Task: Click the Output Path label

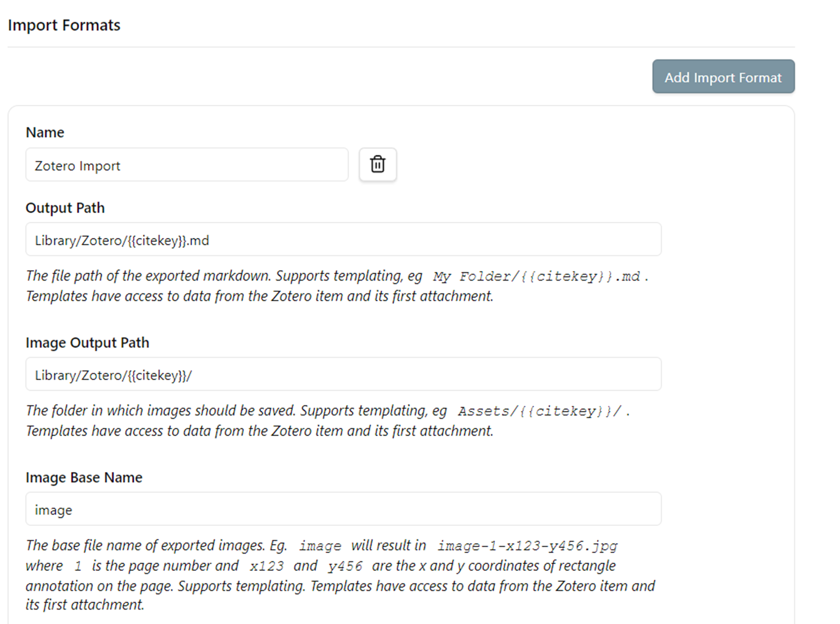Action: pyautogui.click(x=65, y=208)
